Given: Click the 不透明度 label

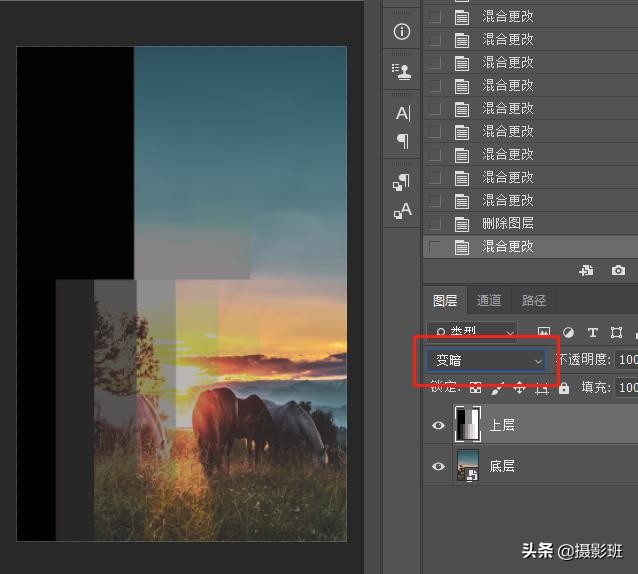Looking at the screenshot, I should pos(583,360).
